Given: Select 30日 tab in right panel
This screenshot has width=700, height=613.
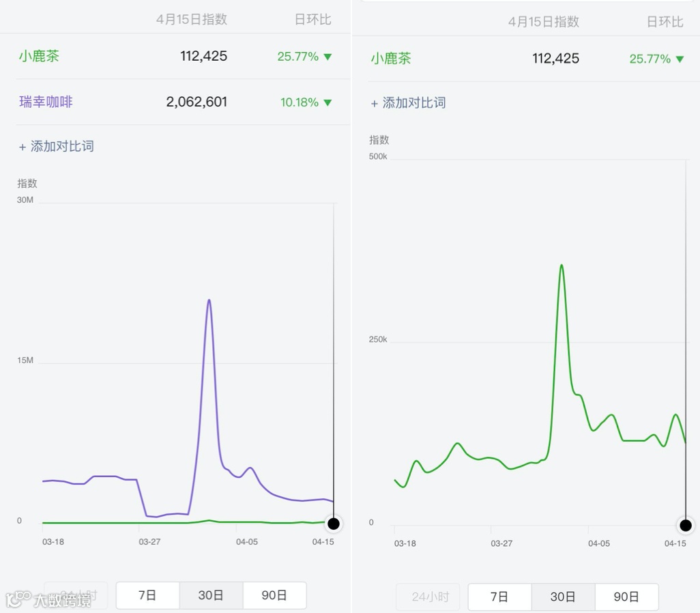Looking at the screenshot, I should (563, 597).
